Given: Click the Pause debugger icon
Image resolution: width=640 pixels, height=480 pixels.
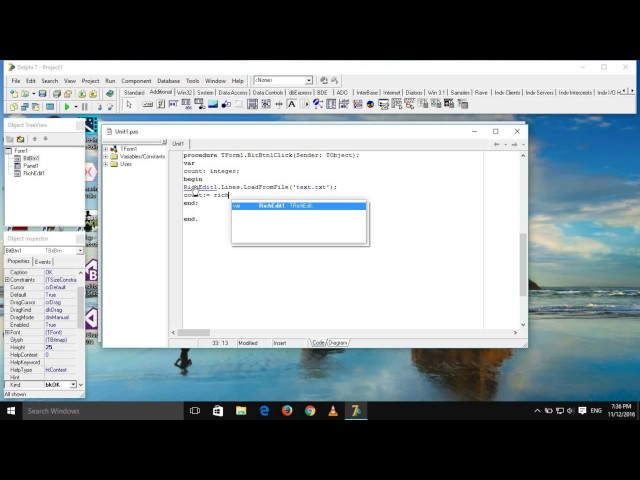Looking at the screenshot, I should point(84,107).
